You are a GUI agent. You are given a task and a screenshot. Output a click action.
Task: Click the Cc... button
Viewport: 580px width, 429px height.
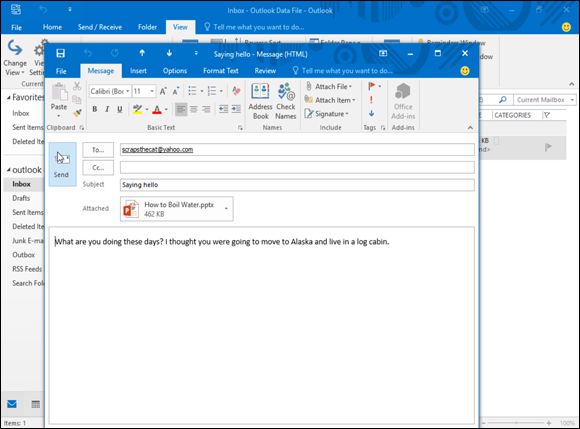[98, 168]
